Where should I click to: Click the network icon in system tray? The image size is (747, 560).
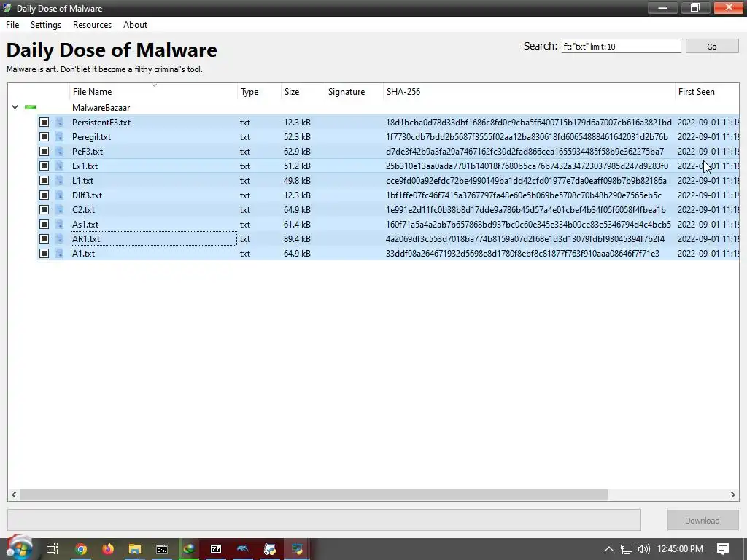(627, 549)
